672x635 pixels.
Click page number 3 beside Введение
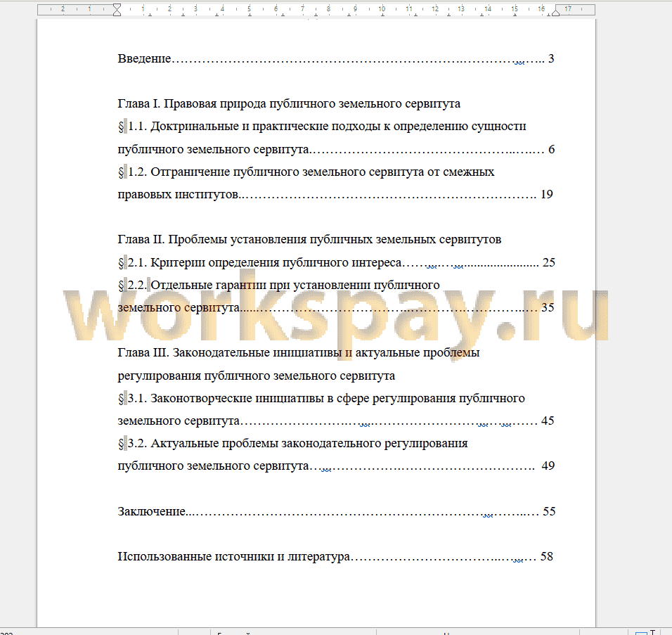point(551,58)
